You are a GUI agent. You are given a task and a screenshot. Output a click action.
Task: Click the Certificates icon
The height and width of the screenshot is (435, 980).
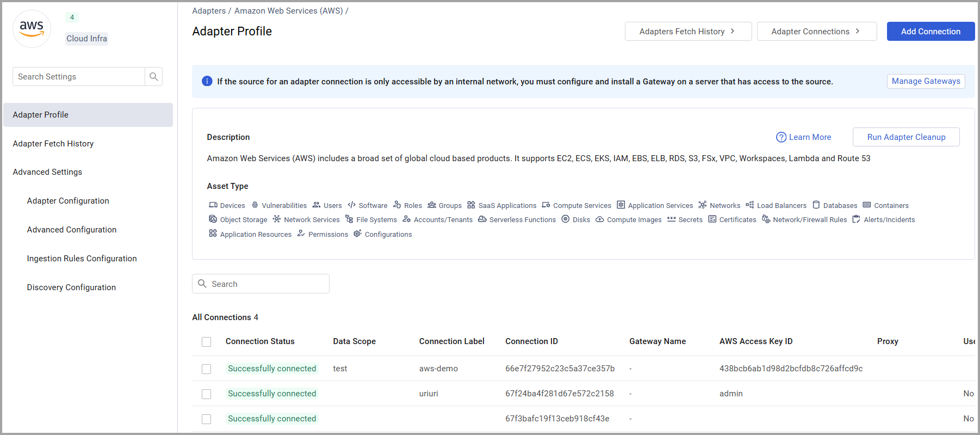[x=712, y=219]
